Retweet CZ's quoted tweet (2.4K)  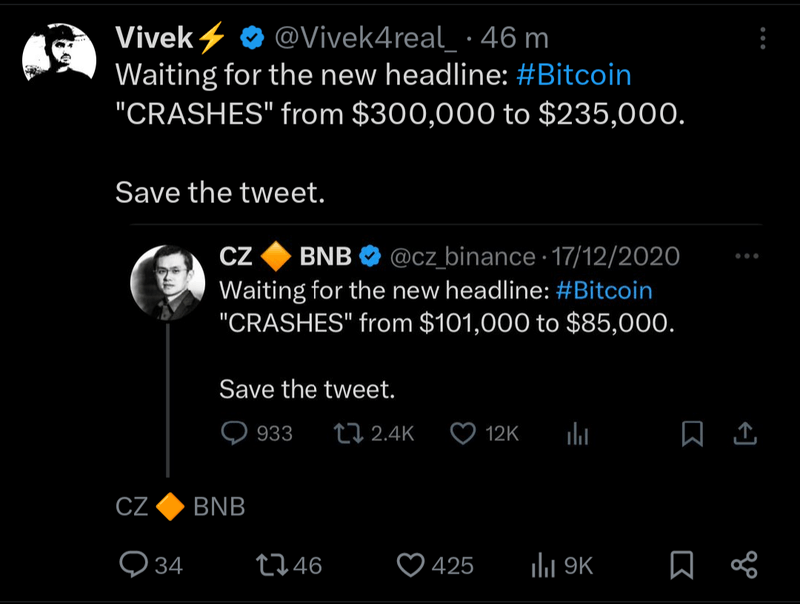[x=347, y=433]
